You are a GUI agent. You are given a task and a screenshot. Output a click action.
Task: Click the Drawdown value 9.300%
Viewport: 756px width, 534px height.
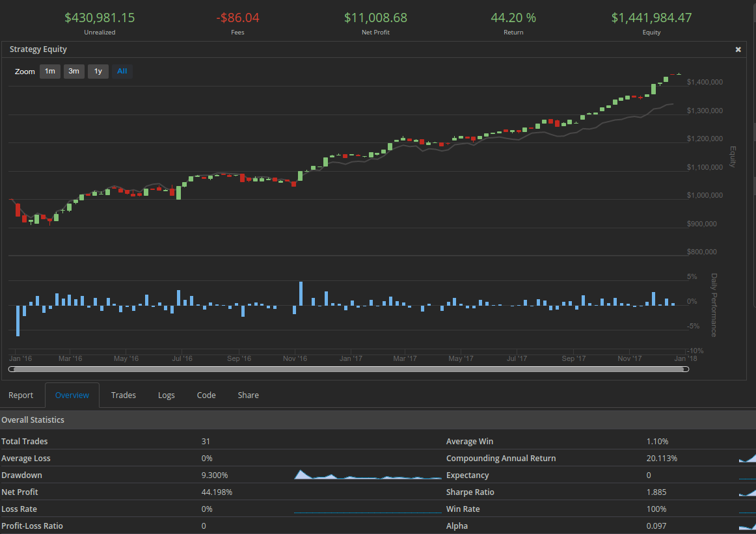pyautogui.click(x=215, y=475)
